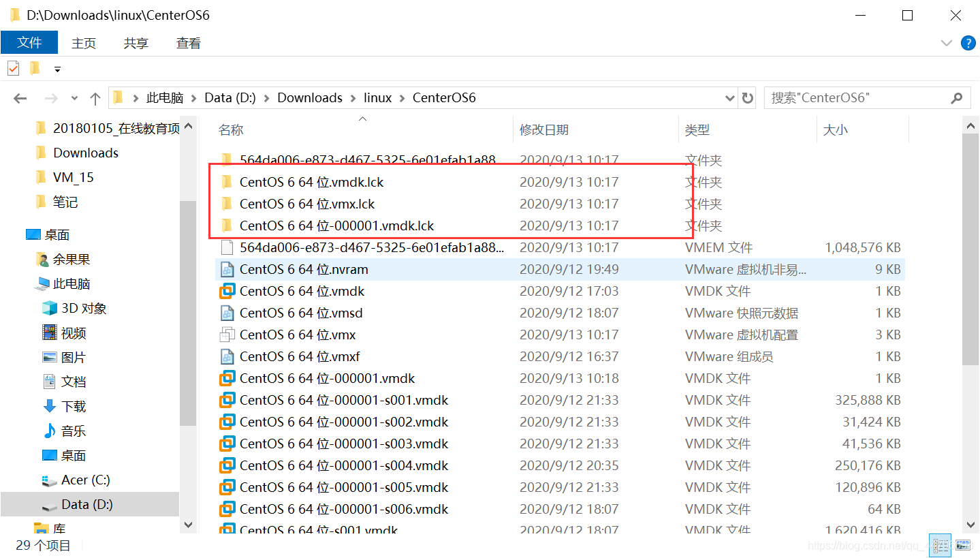Select the CentOS 6 64 位-000001-s003.vmdk file icon
The width and height of the screenshot is (980, 558).
tap(227, 444)
